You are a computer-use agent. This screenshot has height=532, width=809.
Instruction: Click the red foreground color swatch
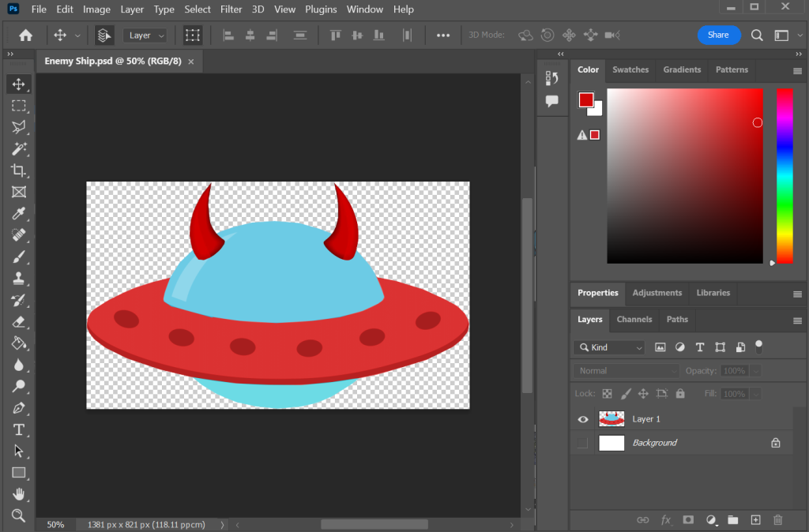coord(585,100)
